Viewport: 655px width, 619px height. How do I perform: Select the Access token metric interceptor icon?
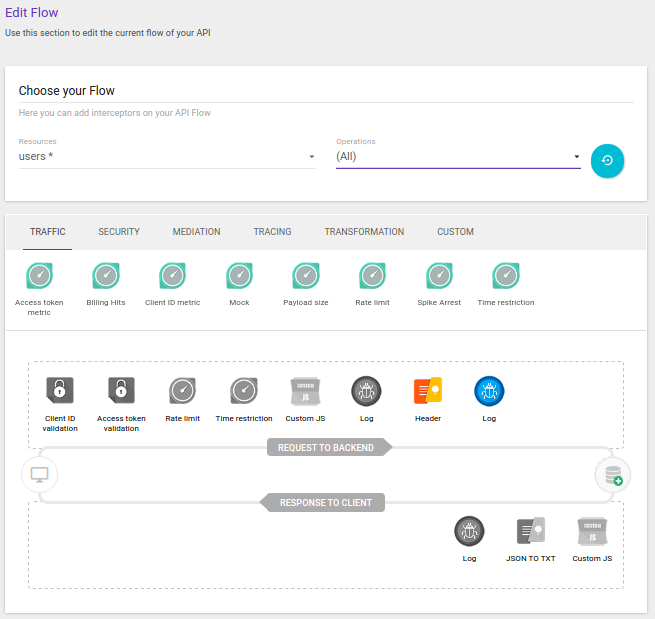tap(39, 276)
